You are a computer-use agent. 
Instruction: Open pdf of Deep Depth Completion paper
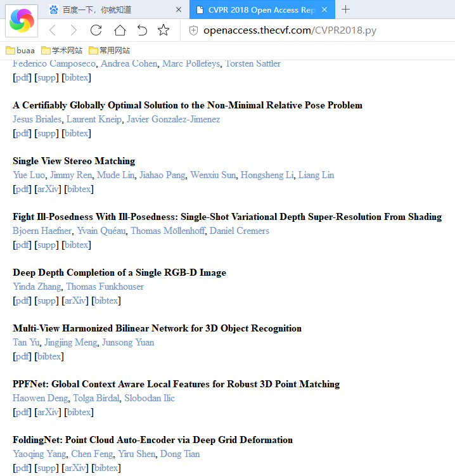click(x=22, y=301)
